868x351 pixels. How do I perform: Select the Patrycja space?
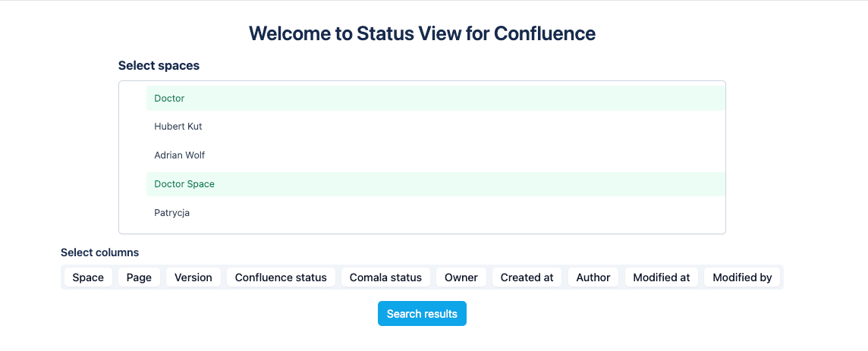[x=436, y=212]
